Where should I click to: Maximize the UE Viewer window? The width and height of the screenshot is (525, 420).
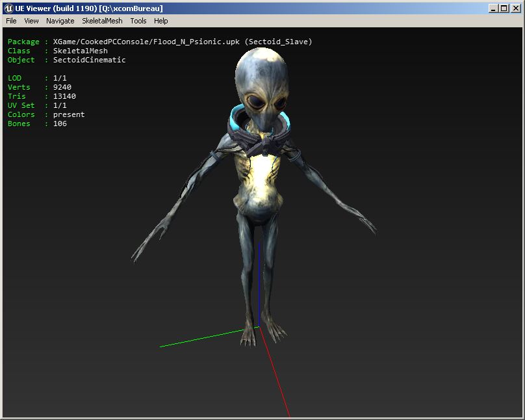click(504, 8)
